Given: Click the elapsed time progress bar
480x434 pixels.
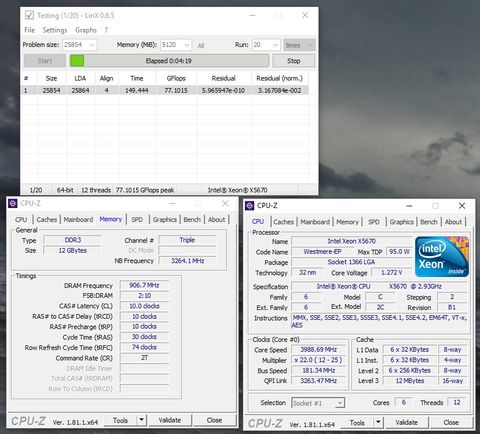Looking at the screenshot, I should pyautogui.click(x=169, y=61).
